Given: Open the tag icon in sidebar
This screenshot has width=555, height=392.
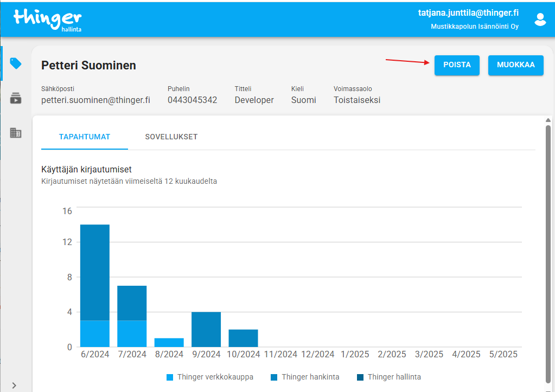Looking at the screenshot, I should pyautogui.click(x=16, y=63).
